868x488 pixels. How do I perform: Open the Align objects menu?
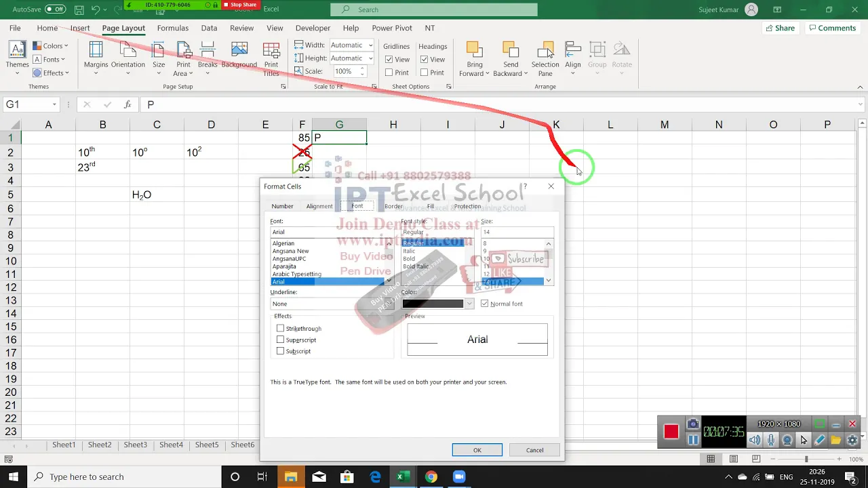point(573,56)
